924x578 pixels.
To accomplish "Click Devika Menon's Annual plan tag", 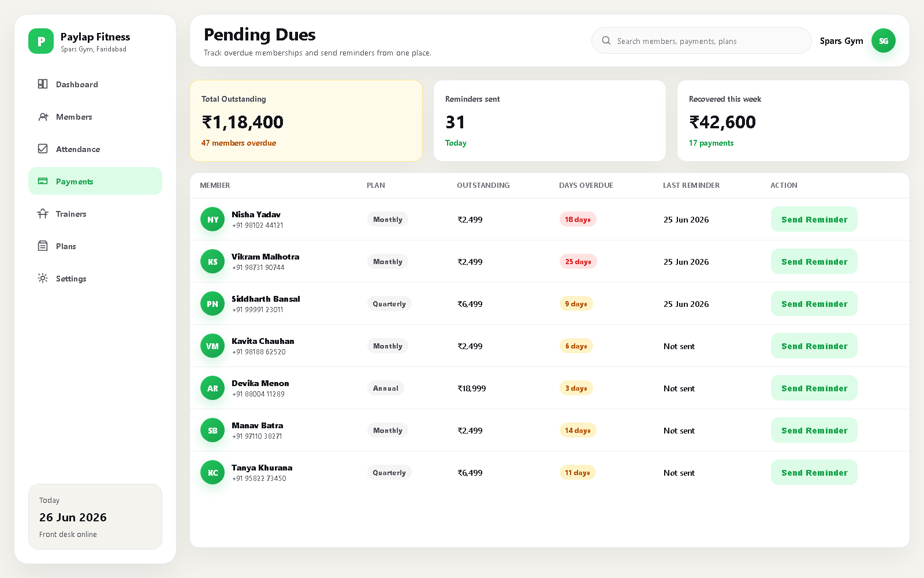I will coord(385,388).
